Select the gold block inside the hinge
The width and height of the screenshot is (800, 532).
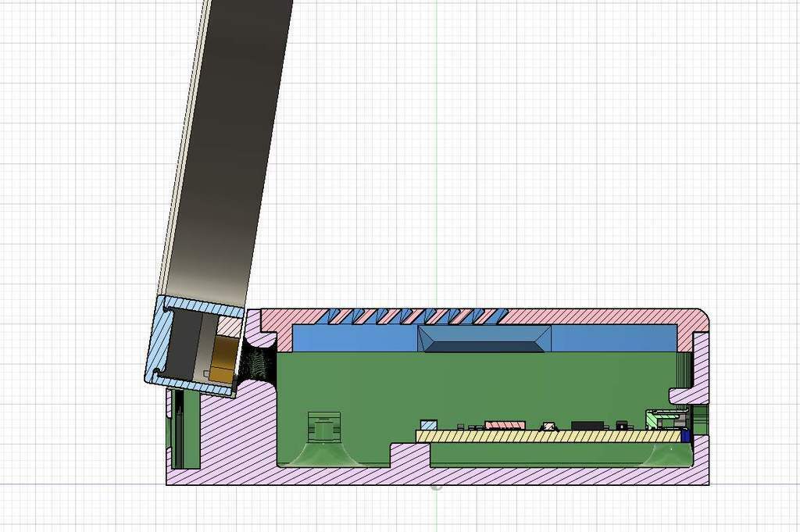click(x=225, y=359)
